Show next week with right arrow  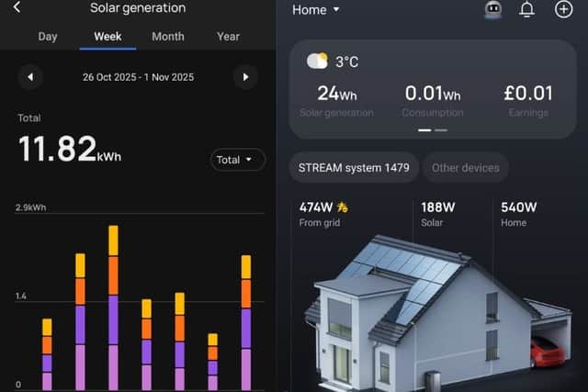pyautogui.click(x=245, y=77)
